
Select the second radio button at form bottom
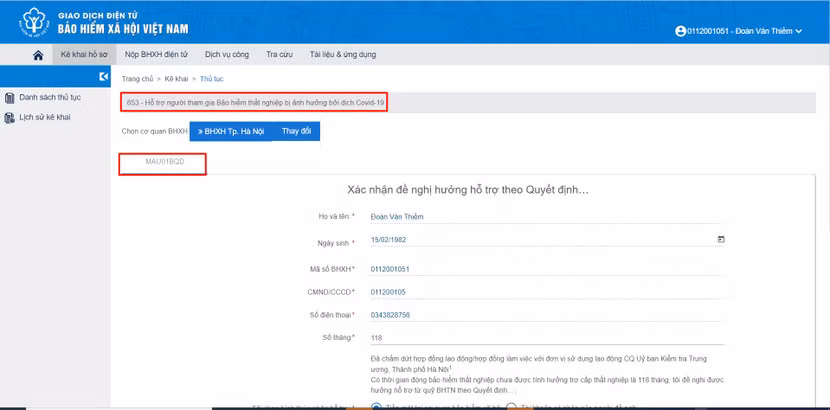pos(511,406)
